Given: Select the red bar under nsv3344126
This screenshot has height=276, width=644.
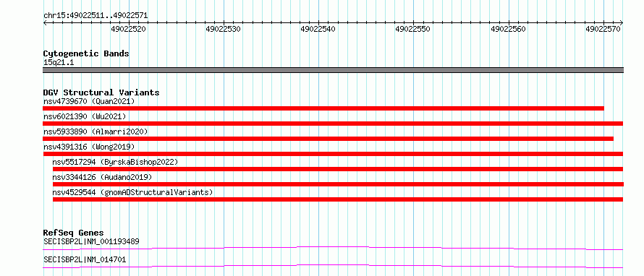Looking at the screenshot, I should [338, 184].
